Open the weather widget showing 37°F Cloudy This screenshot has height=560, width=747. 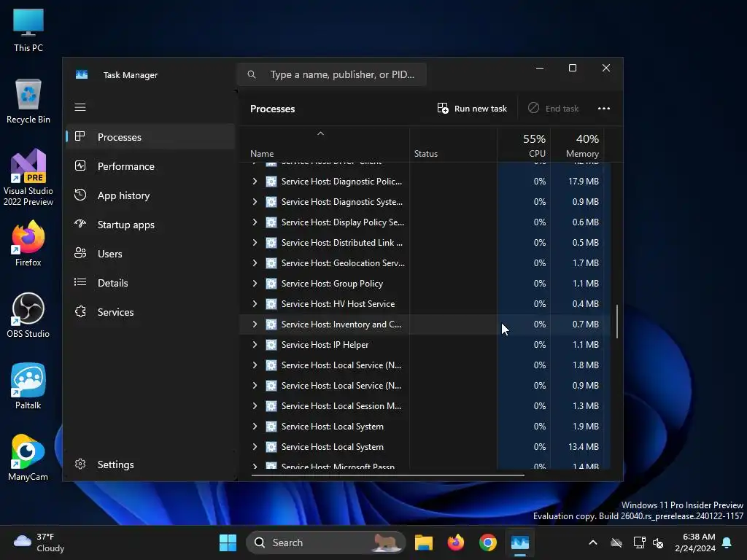click(39, 542)
